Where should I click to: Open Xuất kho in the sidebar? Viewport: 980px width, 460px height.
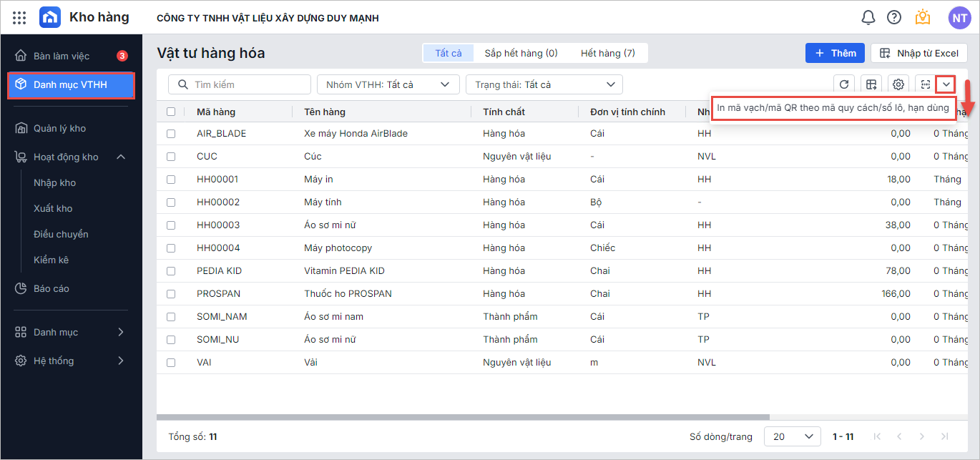click(54, 209)
